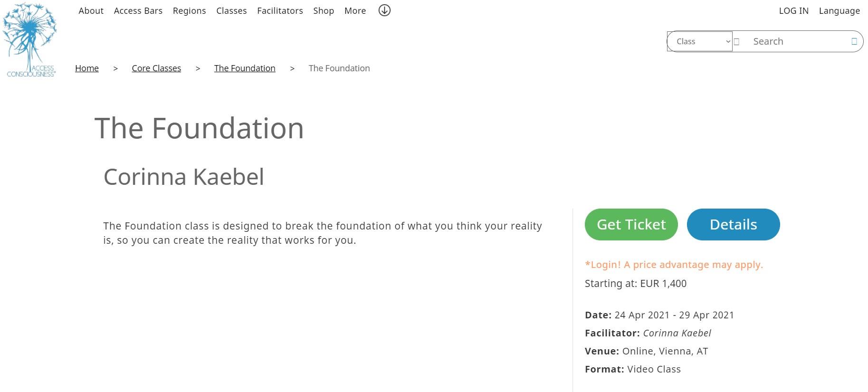
Task: Click the orange Login price advantage link
Action: (673, 265)
